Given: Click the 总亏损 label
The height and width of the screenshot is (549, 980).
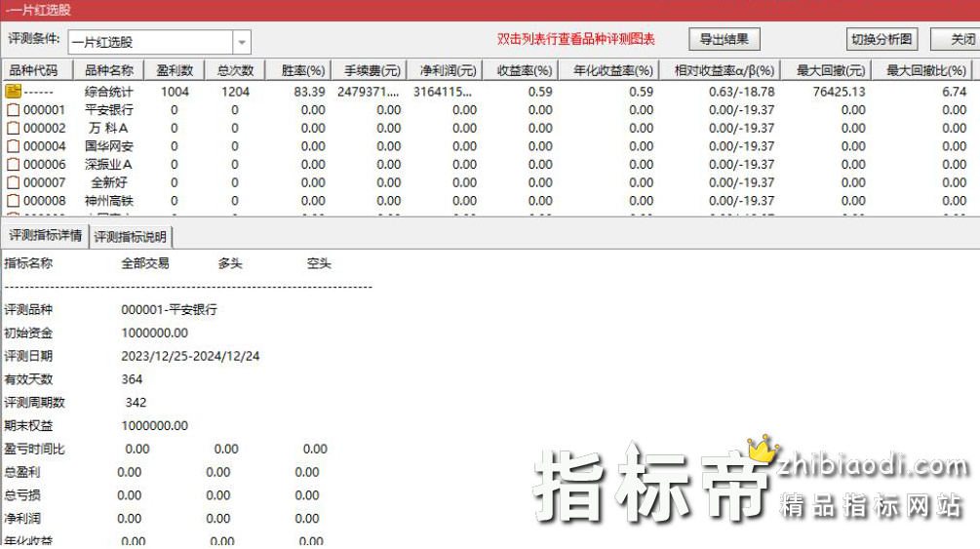Looking at the screenshot, I should coord(21,495).
